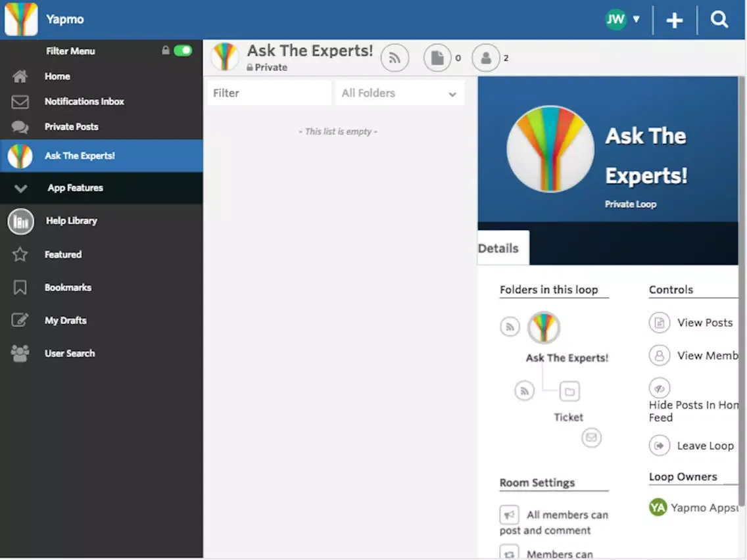Screen dimensions: 747x560
Task: Click the Ask The Experts! folder label
Action: tap(567, 358)
